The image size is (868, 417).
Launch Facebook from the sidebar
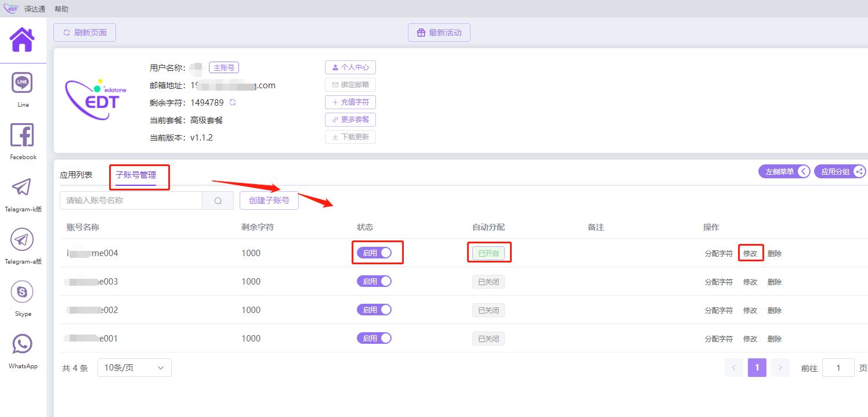coord(23,136)
